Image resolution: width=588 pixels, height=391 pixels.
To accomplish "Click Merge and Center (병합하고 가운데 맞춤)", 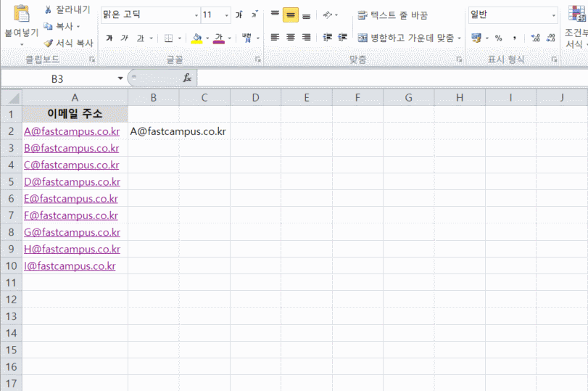I will 406,38.
